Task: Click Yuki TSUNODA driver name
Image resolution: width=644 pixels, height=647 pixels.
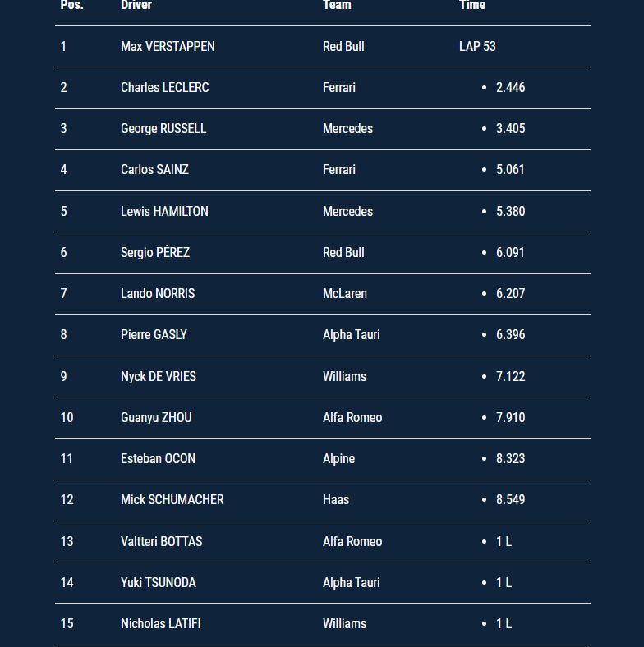Action: pyautogui.click(x=158, y=583)
